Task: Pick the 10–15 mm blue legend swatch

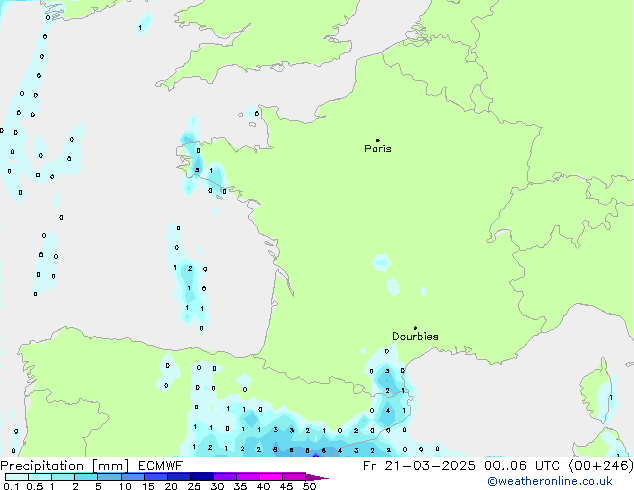Action: pos(133,477)
